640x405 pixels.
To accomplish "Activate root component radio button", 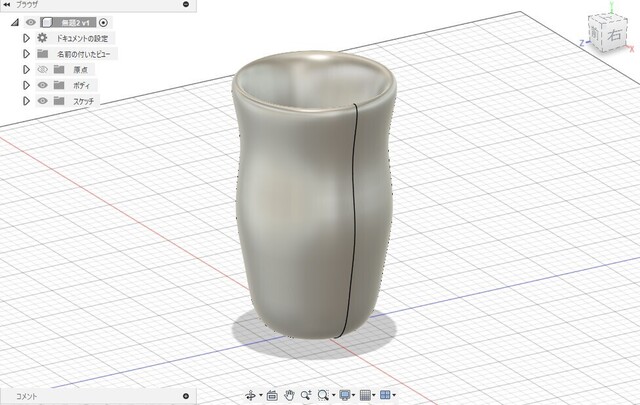I will tap(103, 21).
